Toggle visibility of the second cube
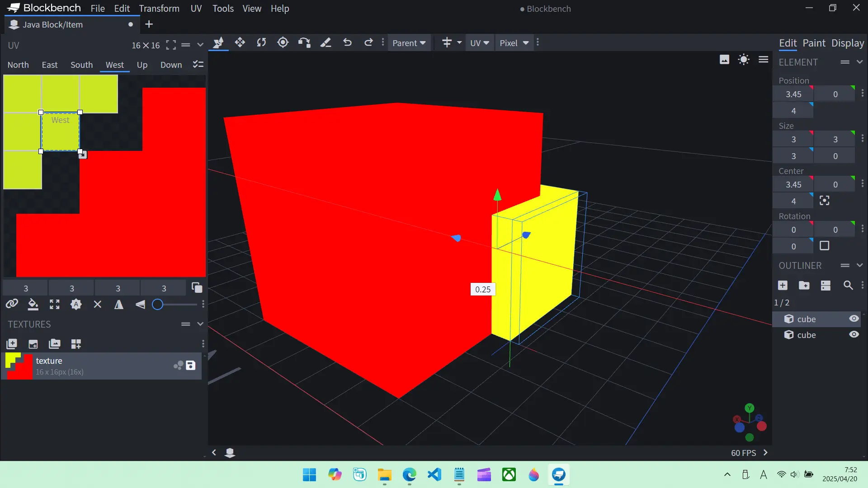The height and width of the screenshot is (488, 868). pyautogui.click(x=854, y=335)
